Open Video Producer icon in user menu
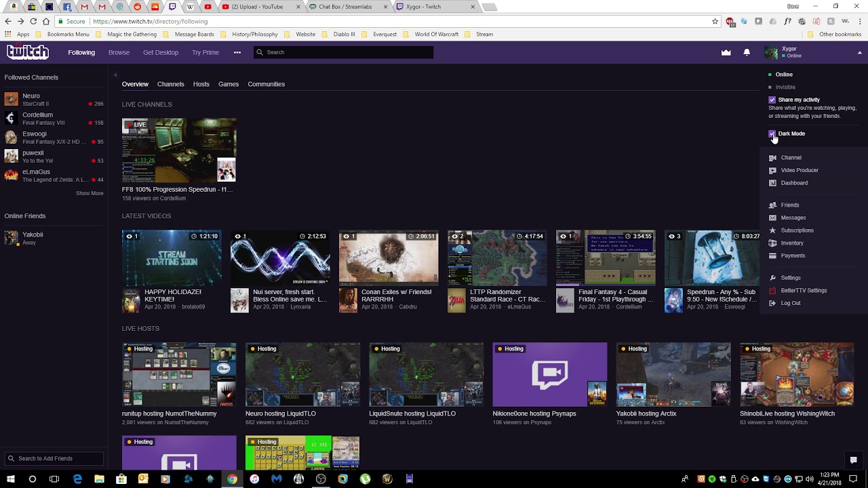The height and width of the screenshot is (488, 868). (772, 170)
